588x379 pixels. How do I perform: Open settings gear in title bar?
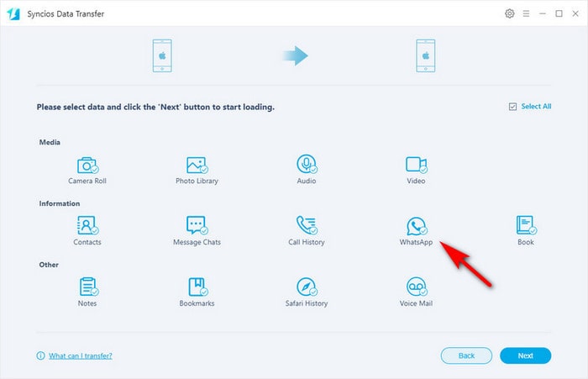point(509,13)
